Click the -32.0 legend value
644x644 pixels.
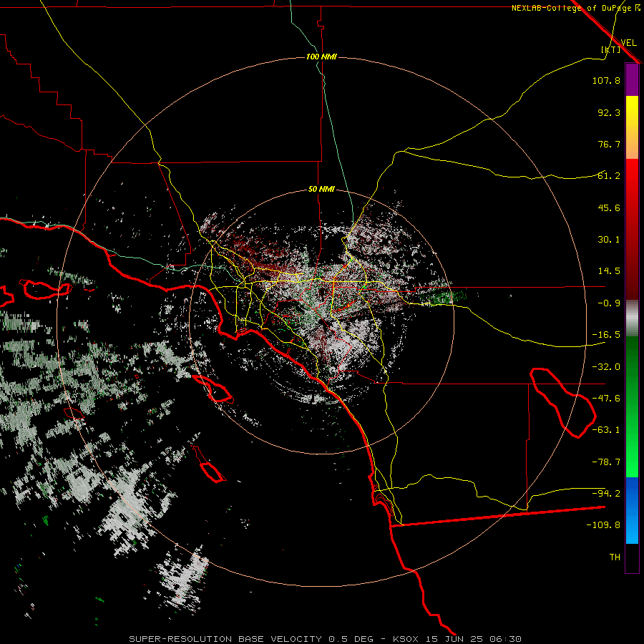[606, 367]
